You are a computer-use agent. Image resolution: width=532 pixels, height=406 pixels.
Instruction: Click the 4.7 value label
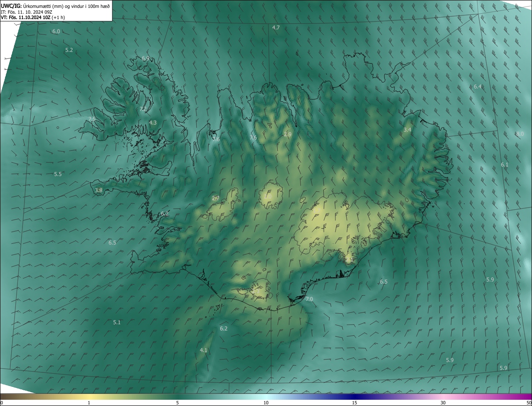(276, 27)
